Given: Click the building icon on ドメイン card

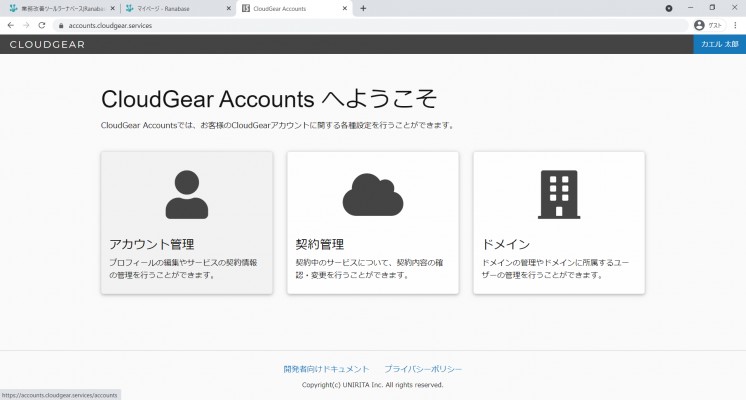Looking at the screenshot, I should click(x=559, y=195).
